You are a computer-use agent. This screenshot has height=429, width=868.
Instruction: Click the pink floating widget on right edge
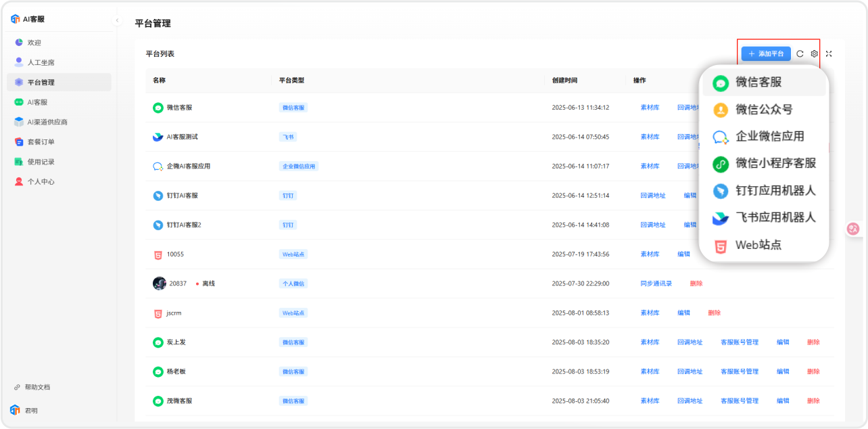pyautogui.click(x=853, y=229)
